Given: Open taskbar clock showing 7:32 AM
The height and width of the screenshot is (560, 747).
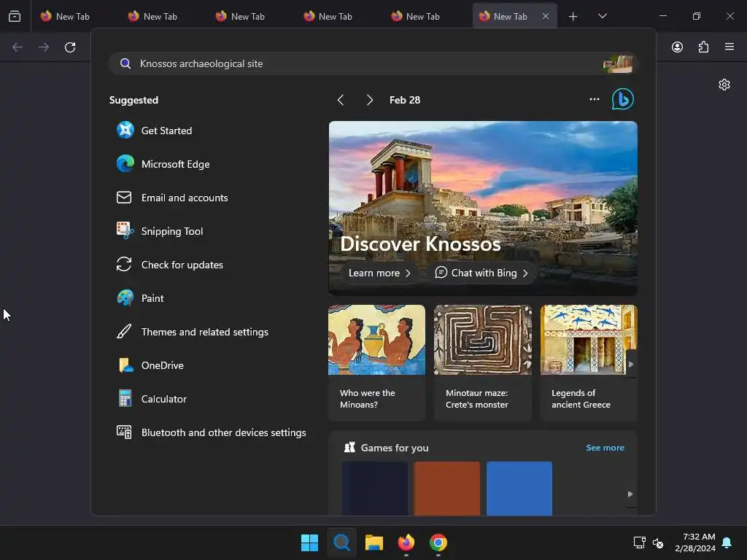Looking at the screenshot, I should coord(695,542).
